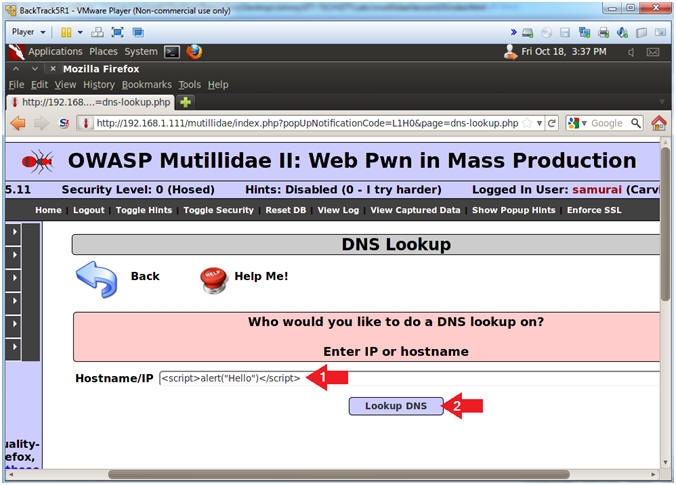Click the Hostname/IP input field

[410, 379]
